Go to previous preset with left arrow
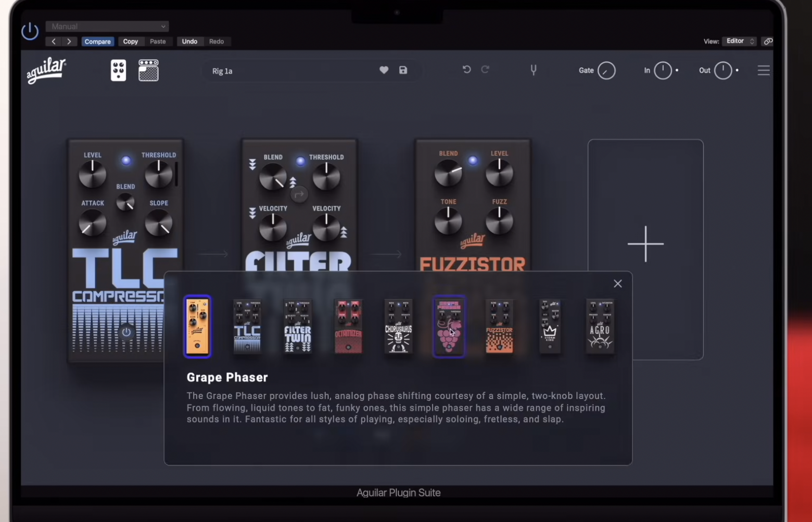This screenshot has height=522, width=812. pyautogui.click(x=53, y=41)
